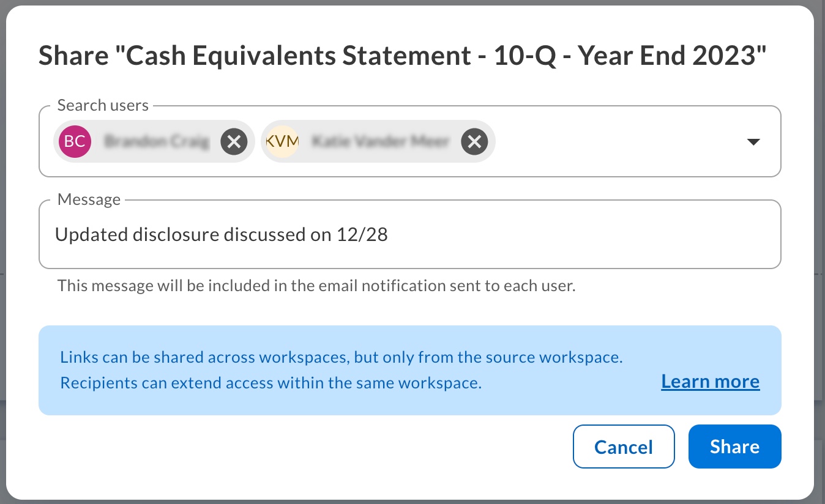
Task: Click the Share button
Action: [734, 447]
